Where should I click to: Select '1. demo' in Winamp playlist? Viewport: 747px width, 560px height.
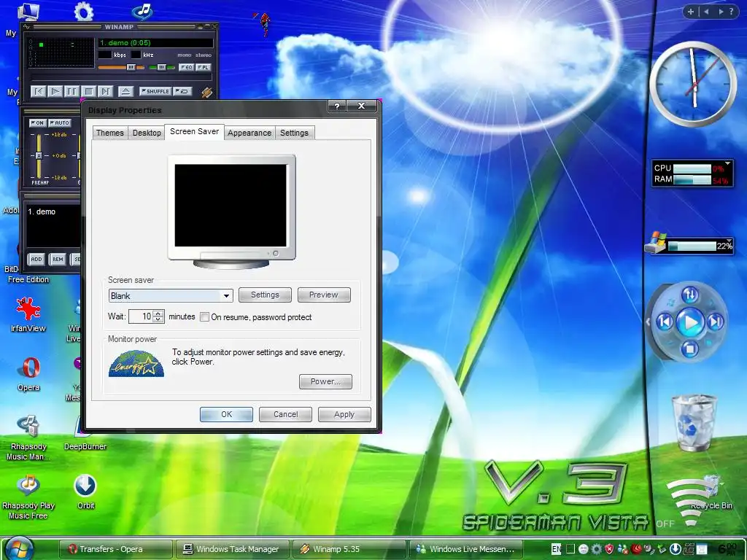(42, 211)
